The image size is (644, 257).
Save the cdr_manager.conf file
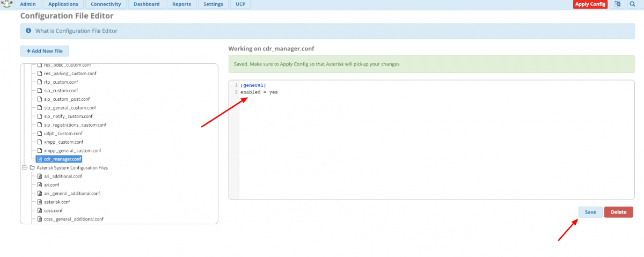pyautogui.click(x=590, y=212)
